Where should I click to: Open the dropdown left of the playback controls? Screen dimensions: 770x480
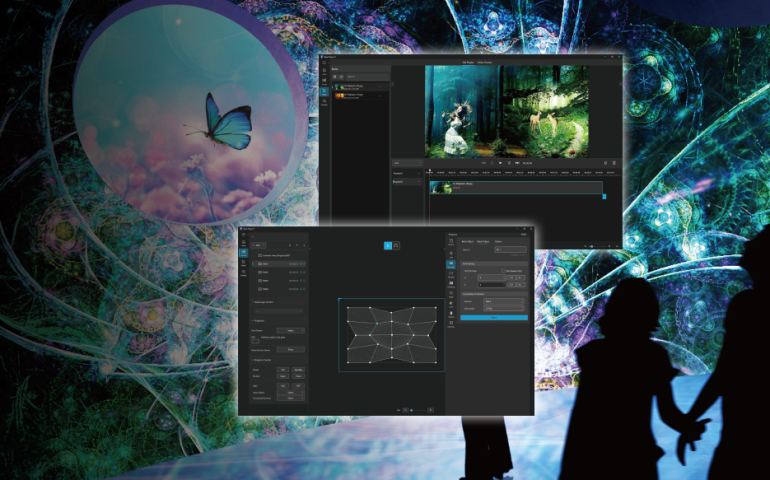pos(408,163)
